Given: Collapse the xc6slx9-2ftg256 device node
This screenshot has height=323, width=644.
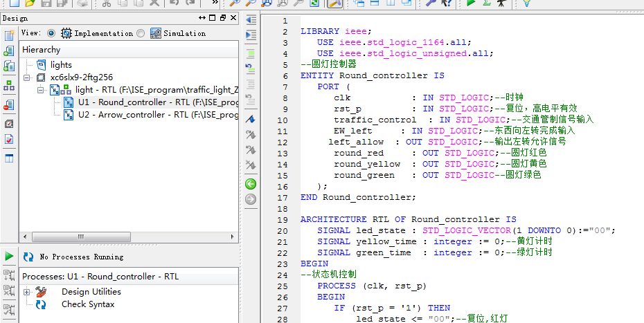Looking at the screenshot, I should 27,77.
